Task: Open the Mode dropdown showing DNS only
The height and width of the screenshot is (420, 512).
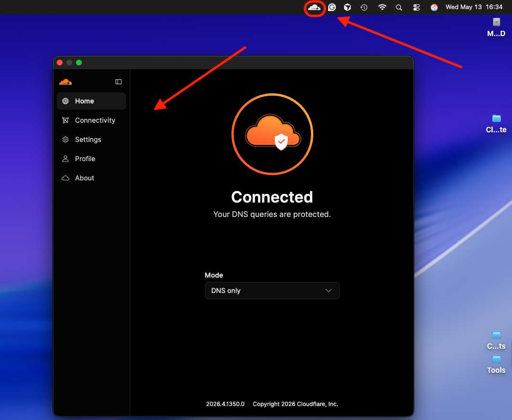Action: click(272, 291)
